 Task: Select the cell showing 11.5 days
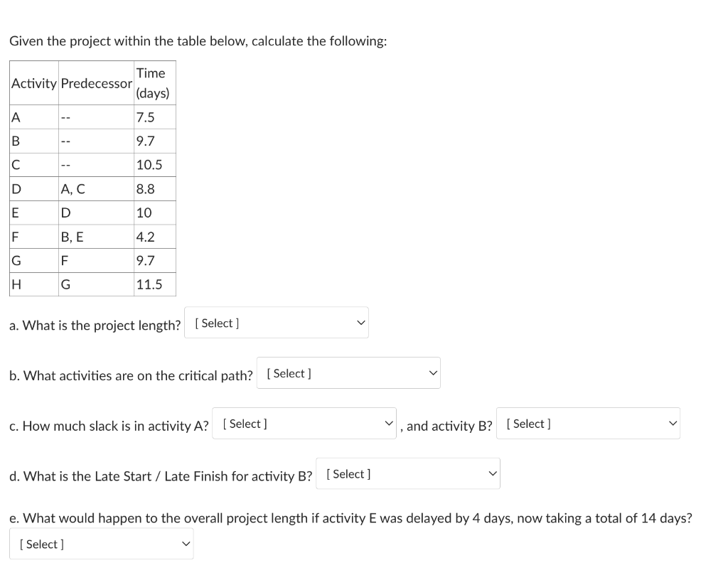(151, 284)
